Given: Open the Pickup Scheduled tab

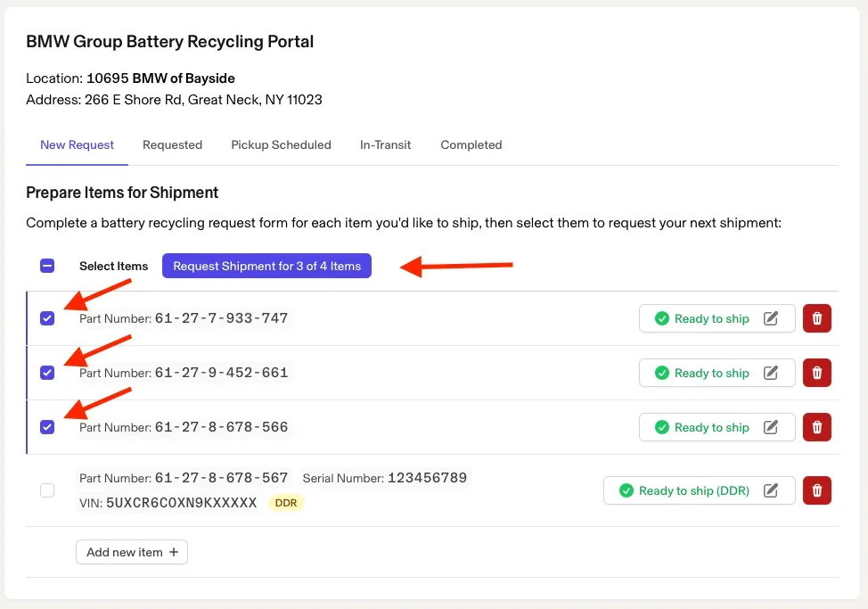Looking at the screenshot, I should [x=282, y=145].
